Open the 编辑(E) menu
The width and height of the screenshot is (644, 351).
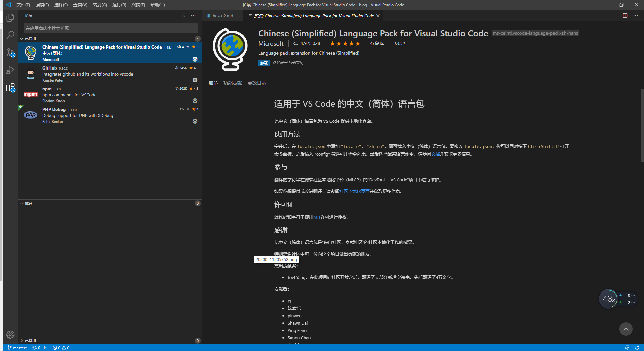42,5
